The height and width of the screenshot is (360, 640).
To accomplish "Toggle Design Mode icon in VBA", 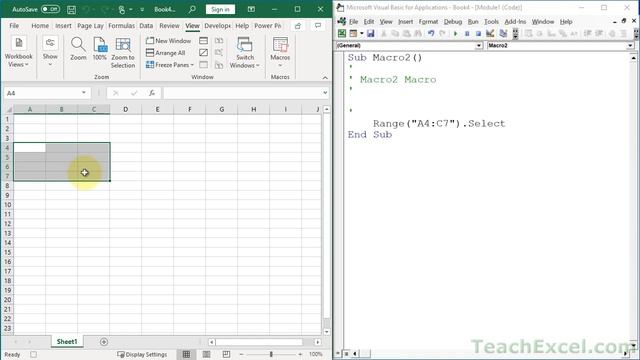I will (490, 33).
